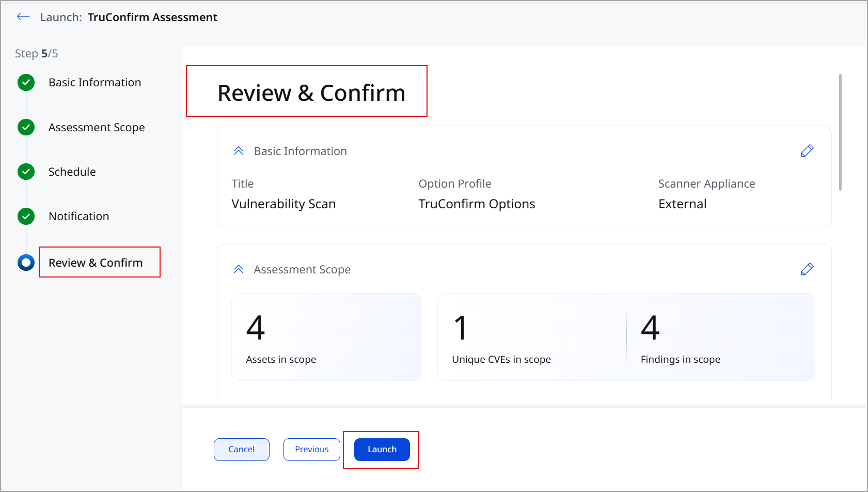This screenshot has height=492, width=868.
Task: Click the Review & Confirm current step indicator
Action: (26, 263)
